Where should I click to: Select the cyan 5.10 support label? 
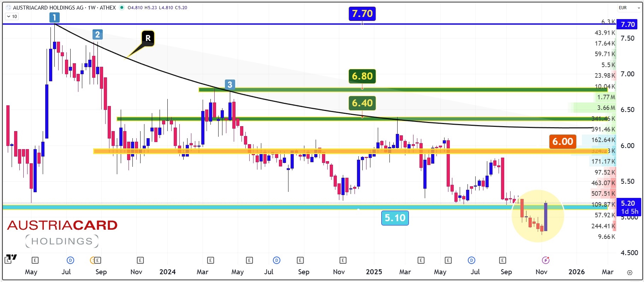395,218
